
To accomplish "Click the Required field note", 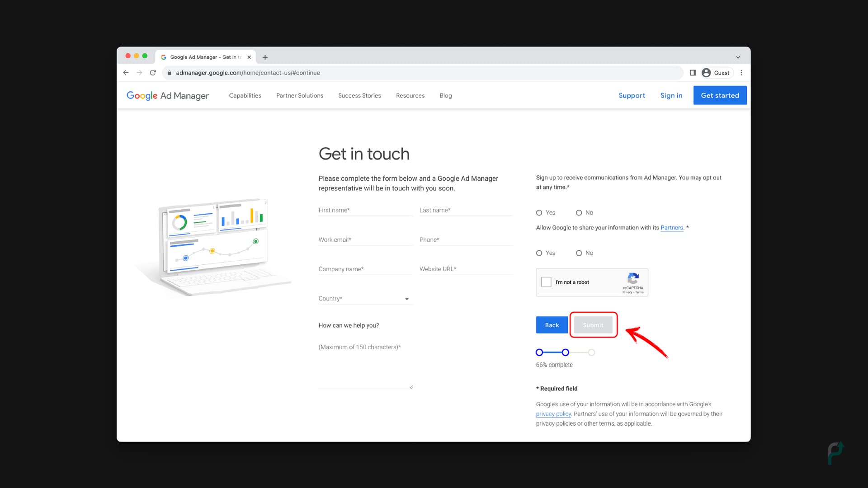I will coord(557,389).
